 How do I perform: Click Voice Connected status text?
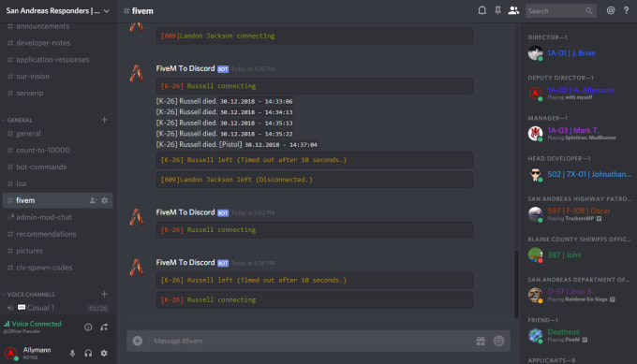pos(37,324)
